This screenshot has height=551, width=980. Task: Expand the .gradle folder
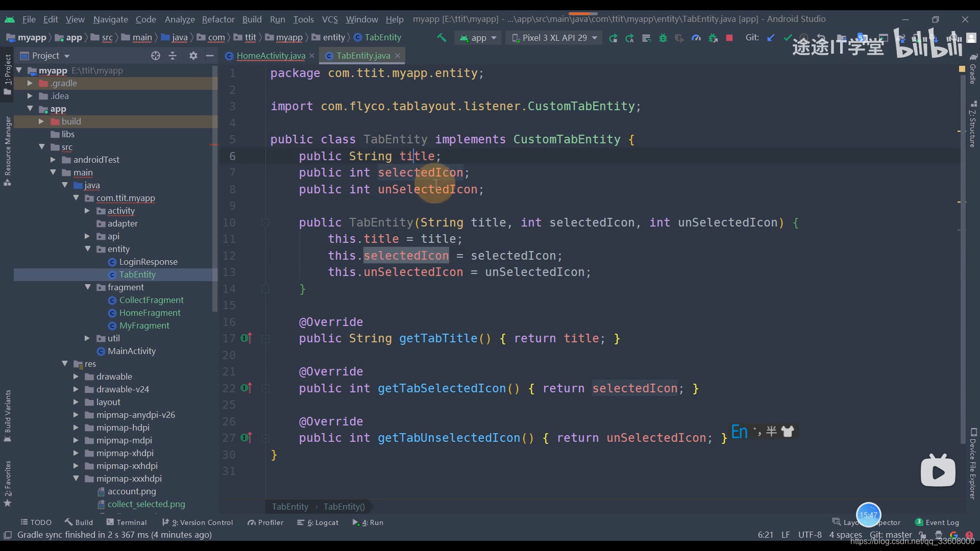[30, 83]
